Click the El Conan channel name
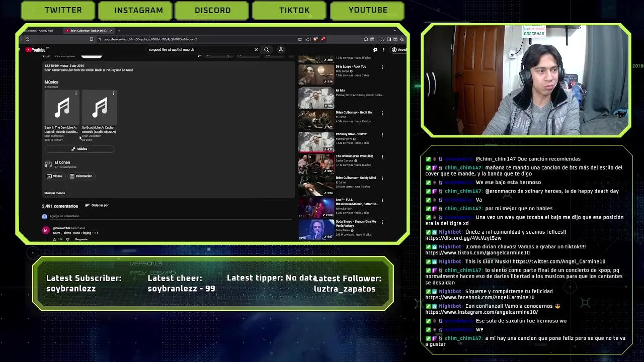Screen dimensions: 644x362 (x=62, y=162)
